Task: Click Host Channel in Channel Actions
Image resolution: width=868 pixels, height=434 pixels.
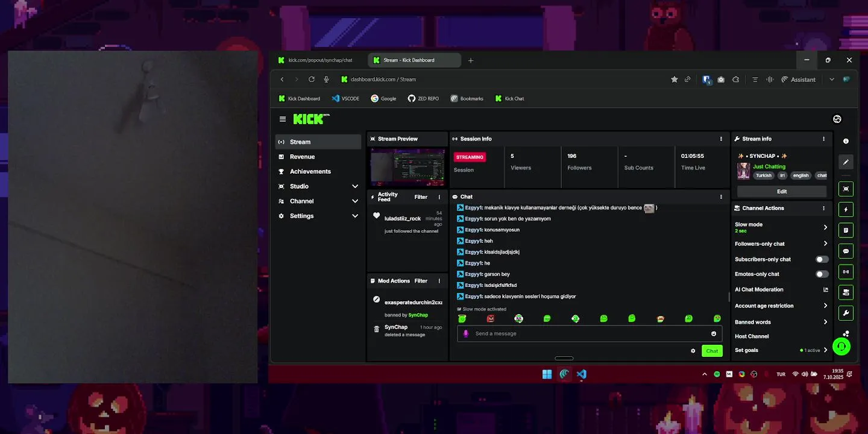Action: coord(752,336)
